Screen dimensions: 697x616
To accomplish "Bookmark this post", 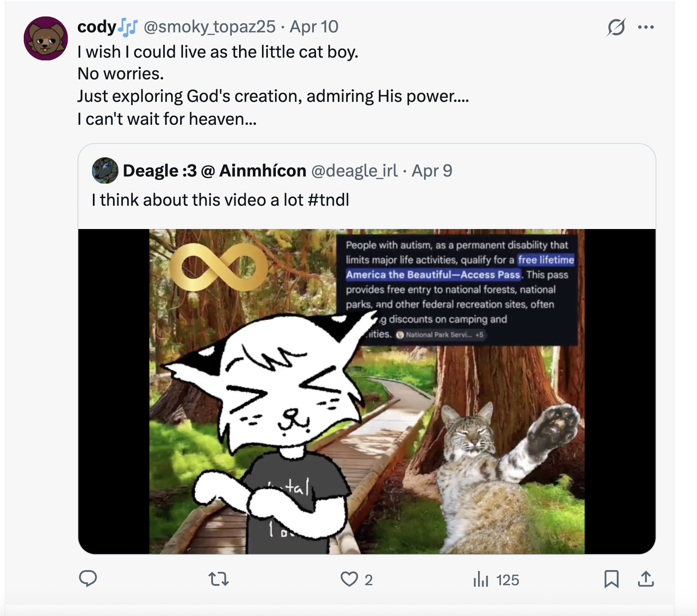I will click(x=611, y=579).
